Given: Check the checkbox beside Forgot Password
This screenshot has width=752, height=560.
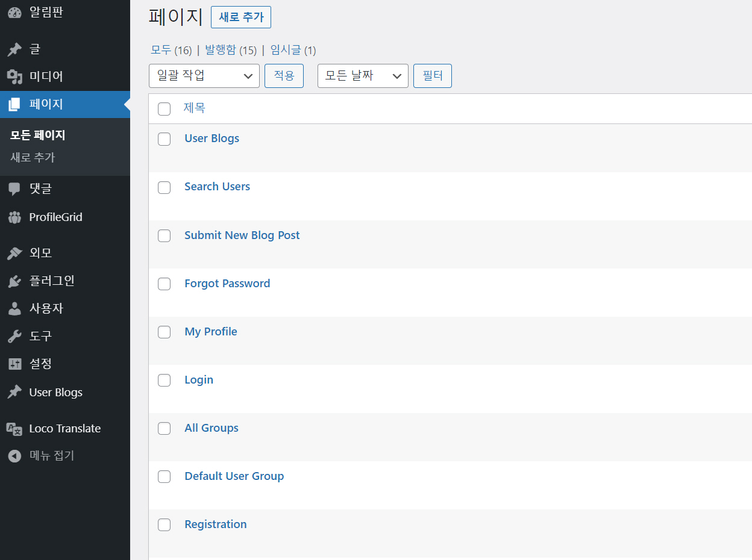Looking at the screenshot, I should 164,284.
